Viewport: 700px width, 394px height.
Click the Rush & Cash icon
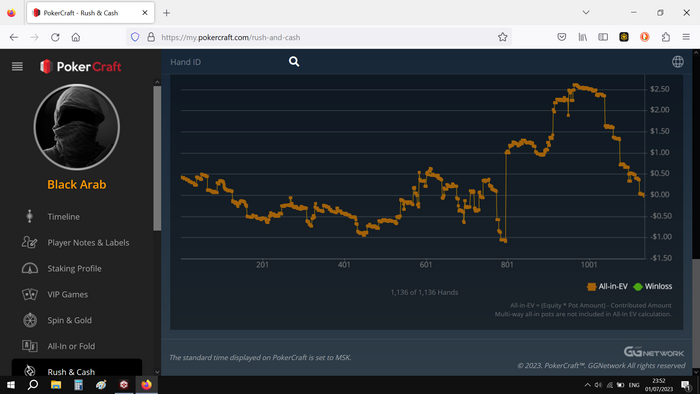29,370
